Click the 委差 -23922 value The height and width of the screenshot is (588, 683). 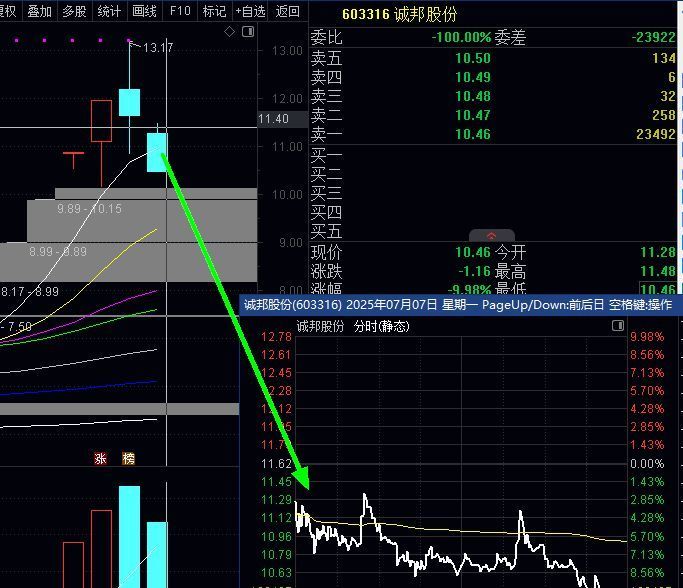[x=653, y=37]
